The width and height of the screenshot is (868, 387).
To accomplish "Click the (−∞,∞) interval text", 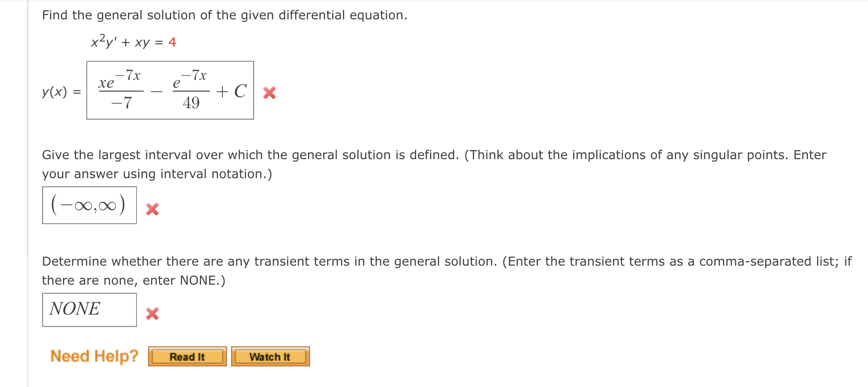I will point(87,205).
